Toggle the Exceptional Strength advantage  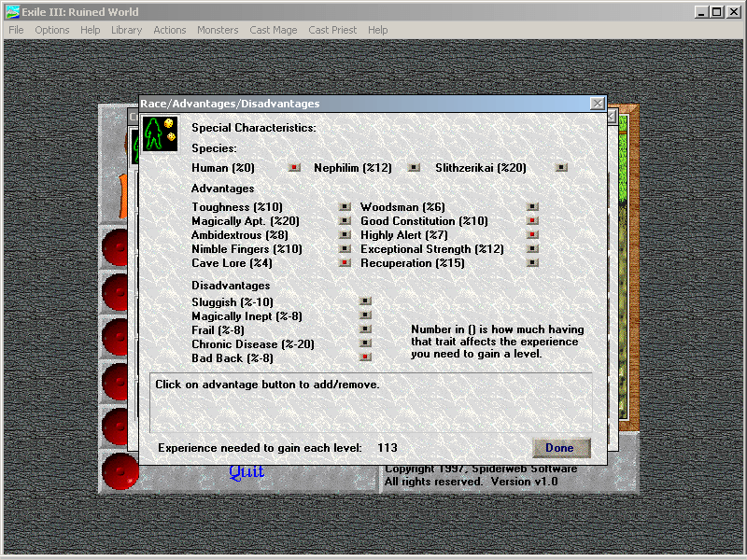coord(532,248)
